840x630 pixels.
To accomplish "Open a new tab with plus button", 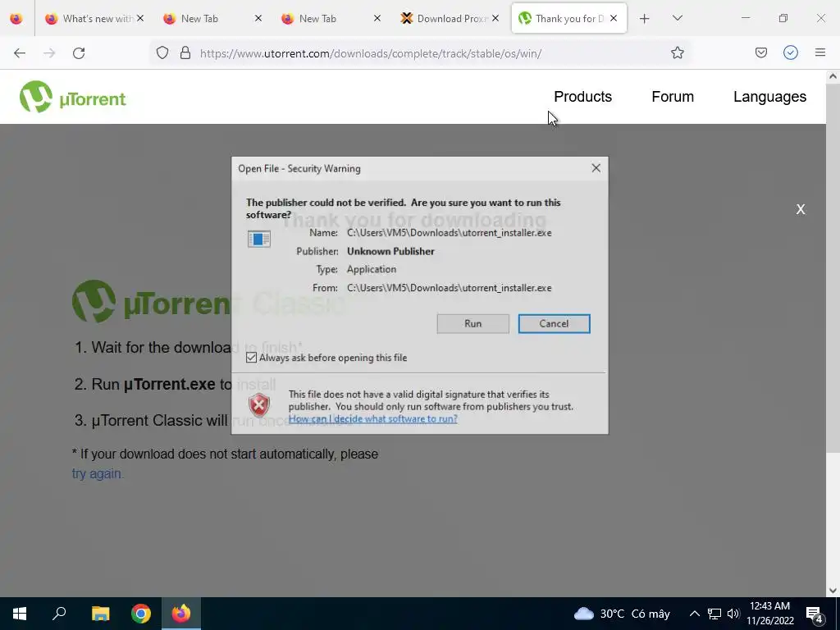I will 645,19.
